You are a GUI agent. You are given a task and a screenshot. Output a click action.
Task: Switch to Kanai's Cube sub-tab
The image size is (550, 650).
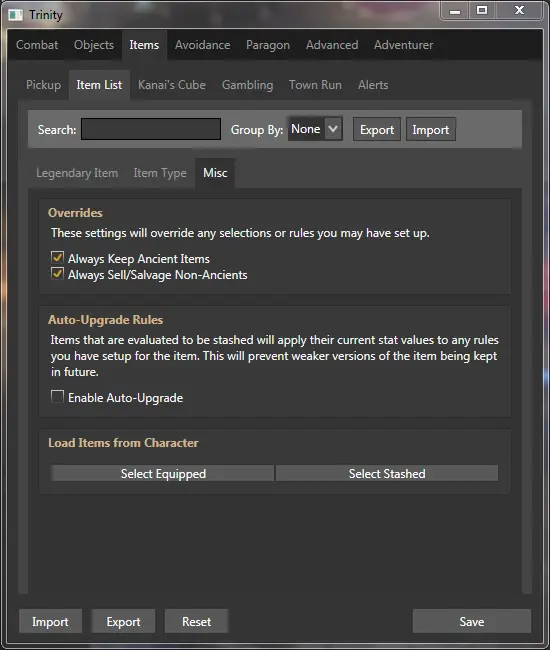click(x=172, y=85)
